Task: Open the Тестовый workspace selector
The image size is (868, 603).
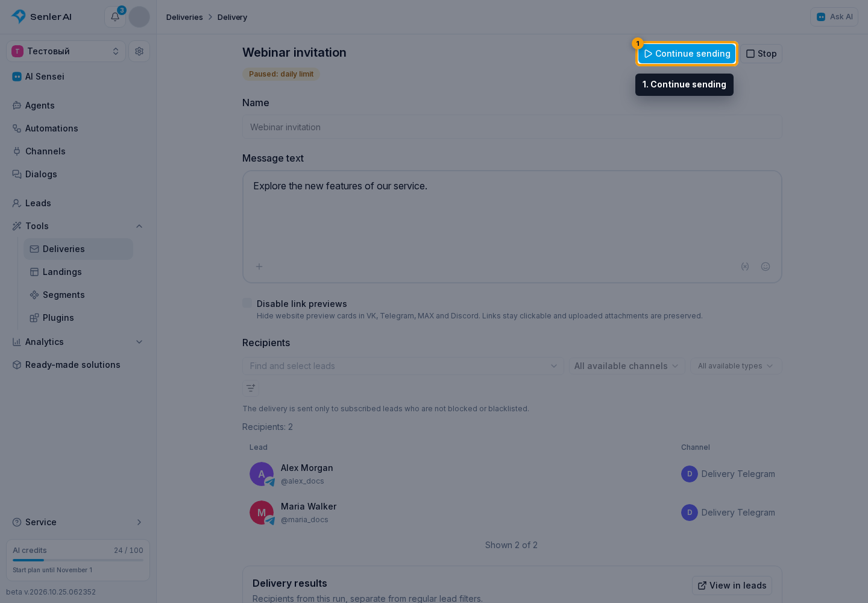Action: click(66, 51)
